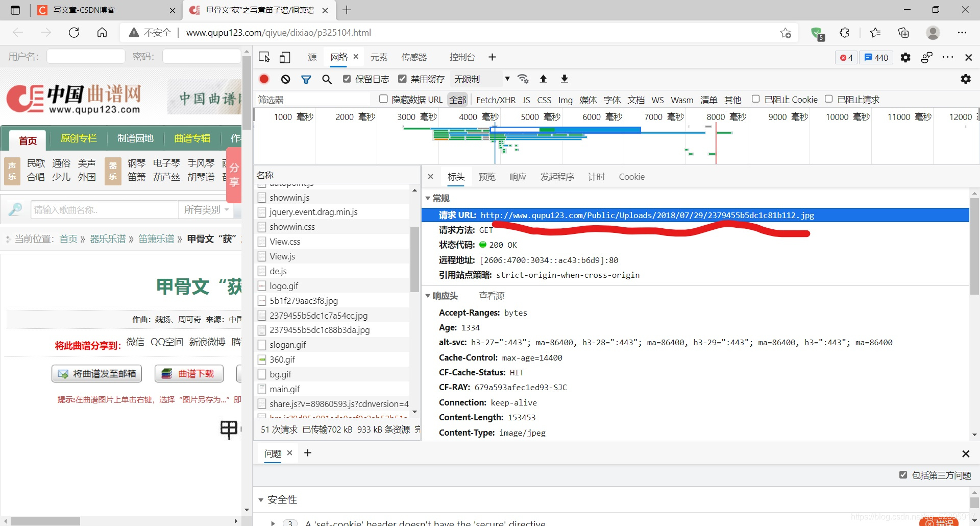
Task: Open the 预览 tab
Action: 487,177
